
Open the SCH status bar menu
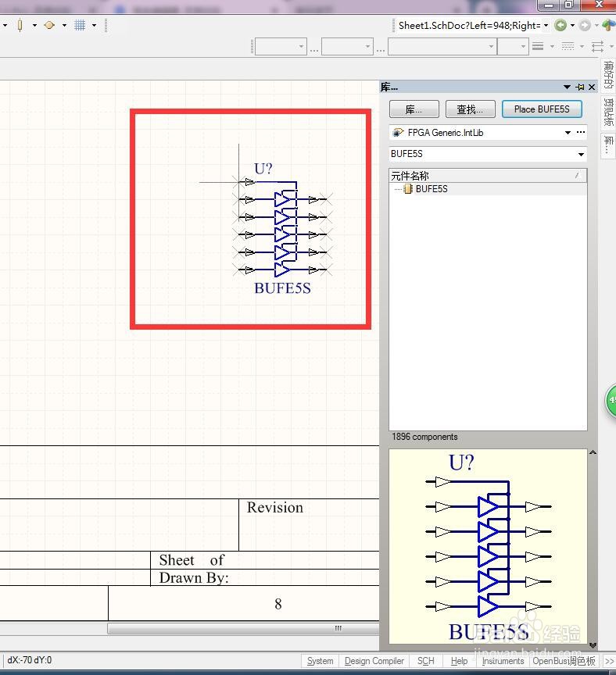tap(426, 660)
